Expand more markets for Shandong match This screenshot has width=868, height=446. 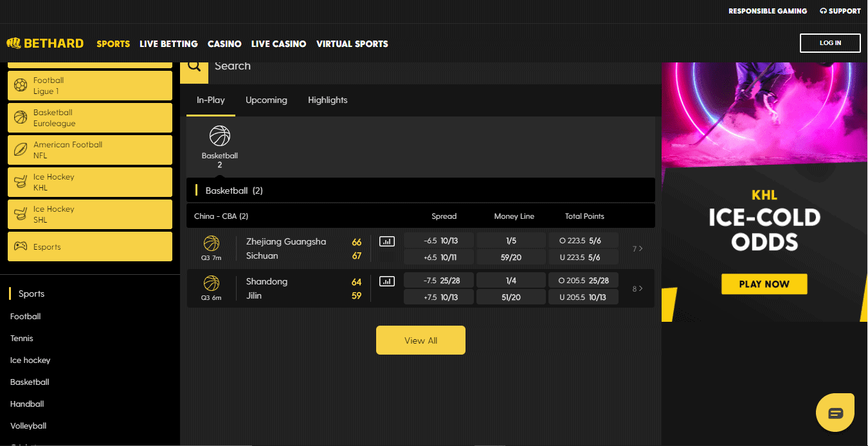[x=638, y=288]
